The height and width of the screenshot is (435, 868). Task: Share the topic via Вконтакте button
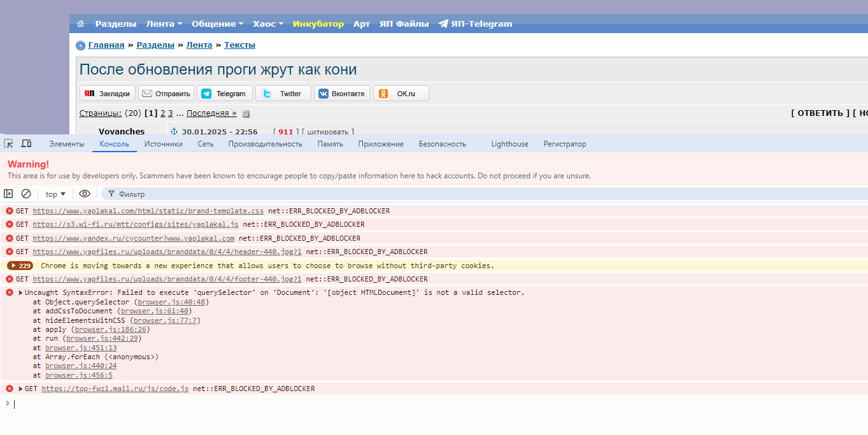click(x=342, y=94)
